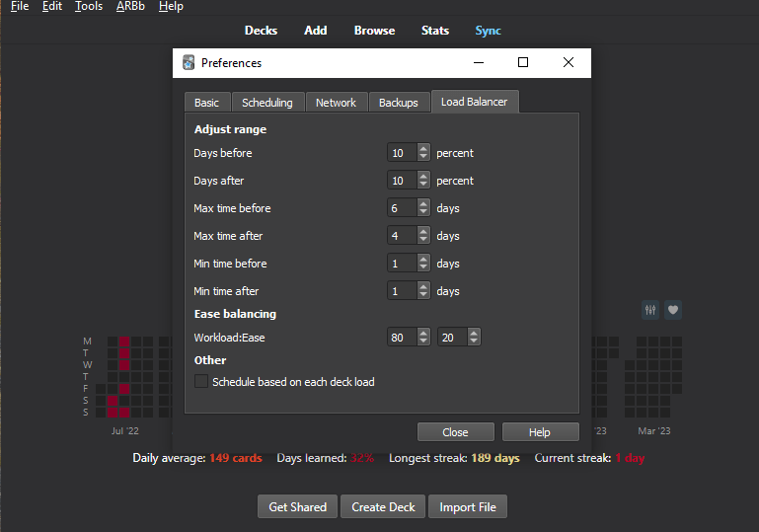The width and height of the screenshot is (759, 532).
Task: Increase Max time before days
Action: (x=423, y=204)
